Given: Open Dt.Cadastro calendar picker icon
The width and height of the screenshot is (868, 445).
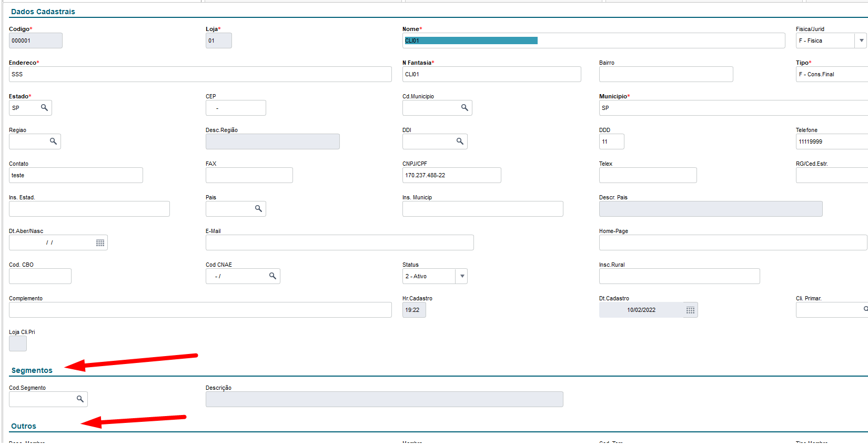Looking at the screenshot, I should click(690, 310).
